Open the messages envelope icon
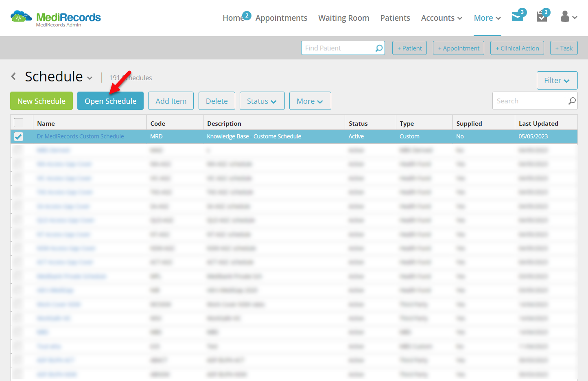 pos(518,17)
